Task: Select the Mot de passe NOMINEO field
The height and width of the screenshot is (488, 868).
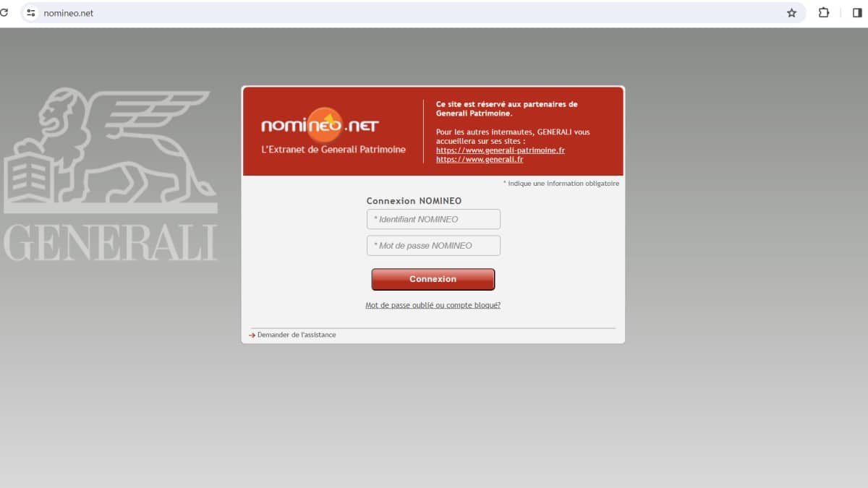Action: [x=433, y=246]
